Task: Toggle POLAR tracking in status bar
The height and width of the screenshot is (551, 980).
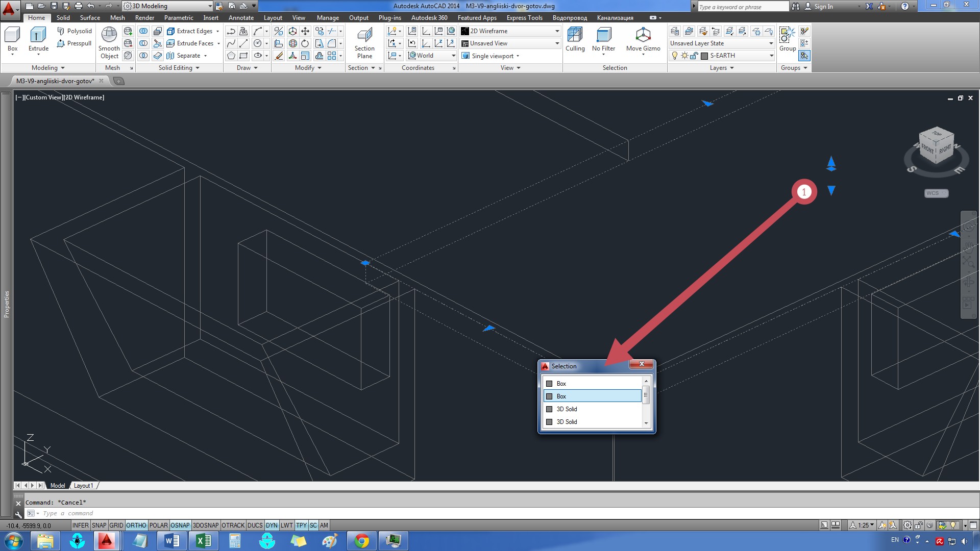Action: [158, 525]
